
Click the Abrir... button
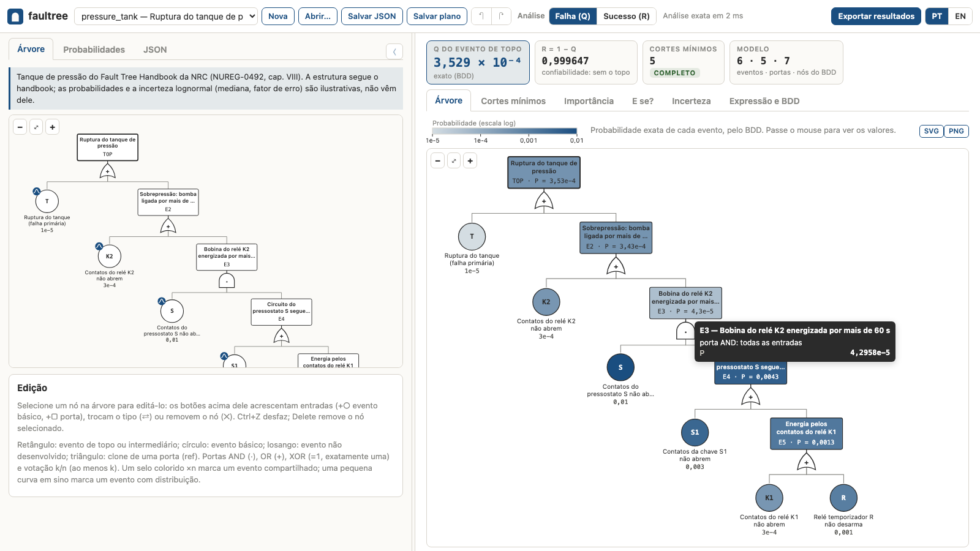(318, 17)
